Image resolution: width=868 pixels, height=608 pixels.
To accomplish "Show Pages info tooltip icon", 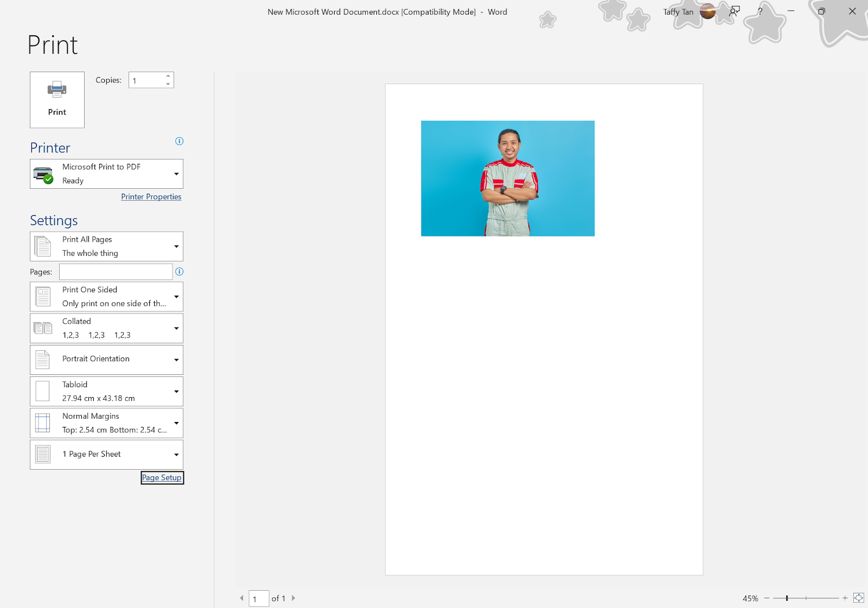I will click(x=180, y=272).
